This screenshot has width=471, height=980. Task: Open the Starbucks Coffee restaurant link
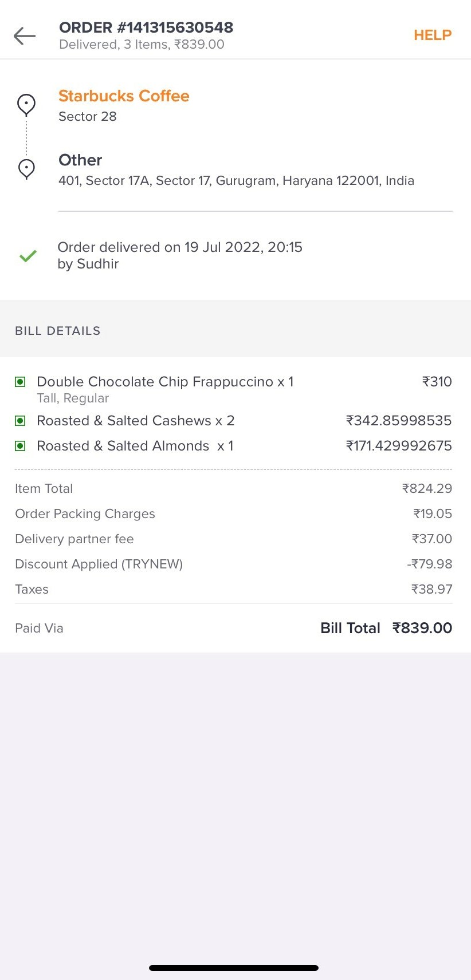click(124, 96)
